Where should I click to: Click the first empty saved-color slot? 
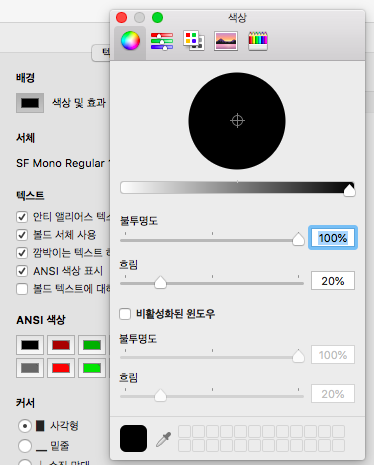pyautogui.click(x=184, y=431)
